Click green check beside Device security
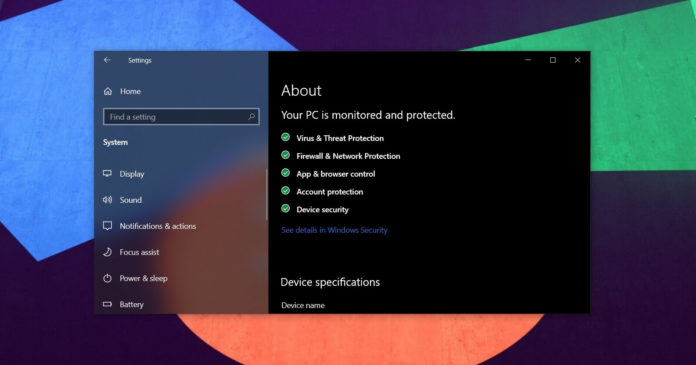This screenshot has width=696, height=365. 286,208
